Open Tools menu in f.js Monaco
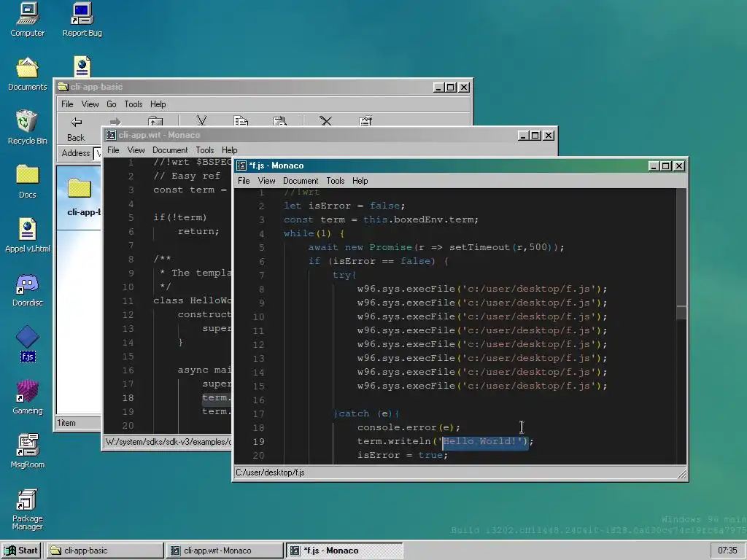The width and height of the screenshot is (747, 560). pyautogui.click(x=335, y=181)
